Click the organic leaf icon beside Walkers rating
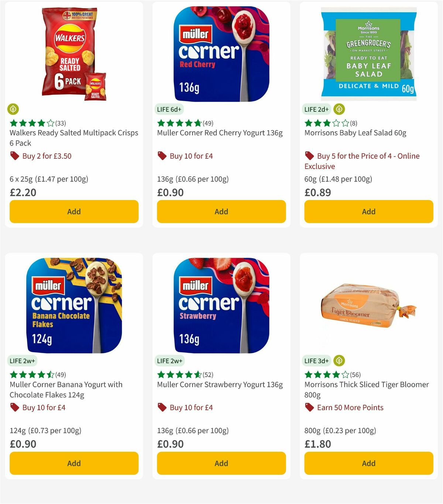This screenshot has height=504, width=443. point(13,109)
